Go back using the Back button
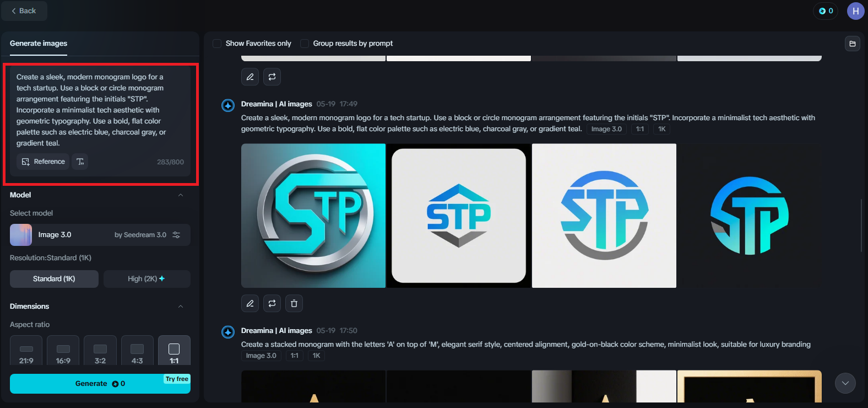868x408 pixels. (24, 11)
